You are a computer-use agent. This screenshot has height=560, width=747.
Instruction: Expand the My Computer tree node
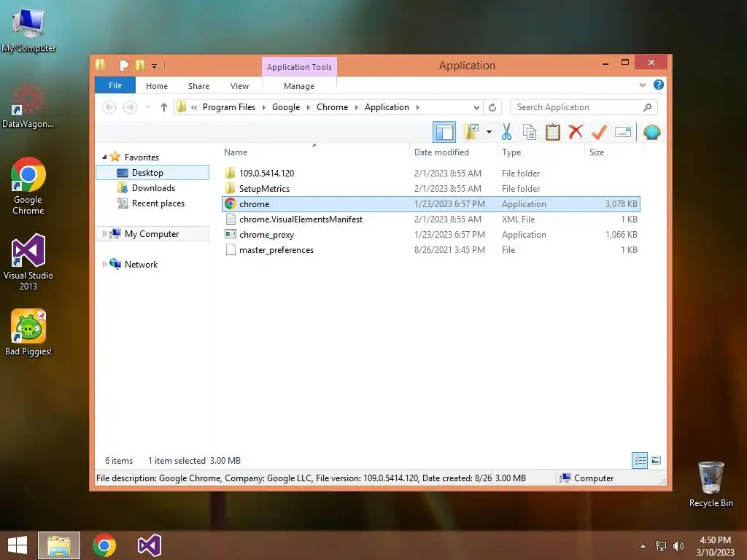click(x=104, y=234)
